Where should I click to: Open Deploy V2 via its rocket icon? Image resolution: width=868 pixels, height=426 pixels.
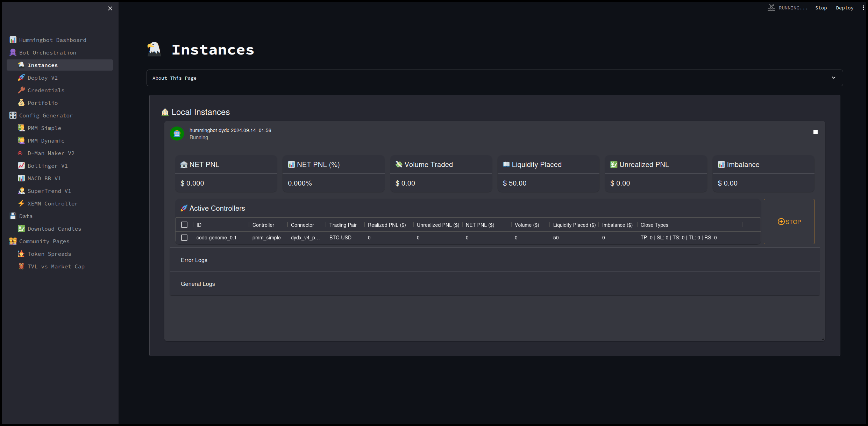click(21, 78)
